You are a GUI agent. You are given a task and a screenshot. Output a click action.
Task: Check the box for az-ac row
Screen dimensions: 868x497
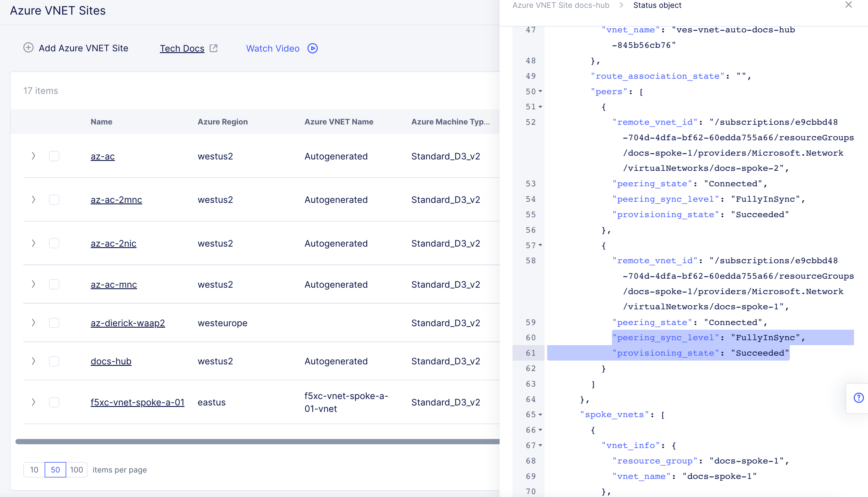point(54,156)
